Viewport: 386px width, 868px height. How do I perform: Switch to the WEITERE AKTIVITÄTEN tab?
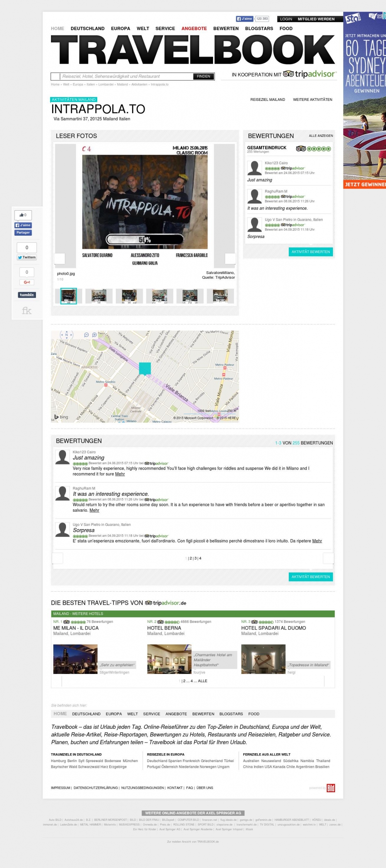312,100
